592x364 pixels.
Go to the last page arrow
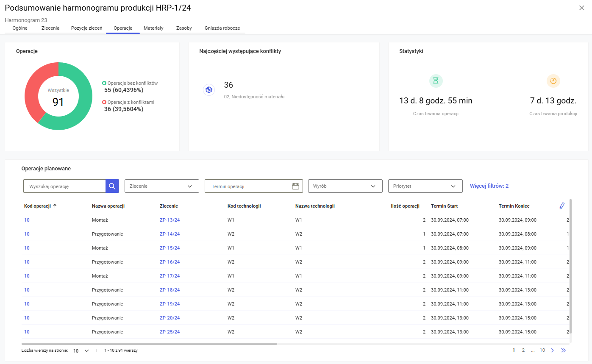[x=563, y=350]
